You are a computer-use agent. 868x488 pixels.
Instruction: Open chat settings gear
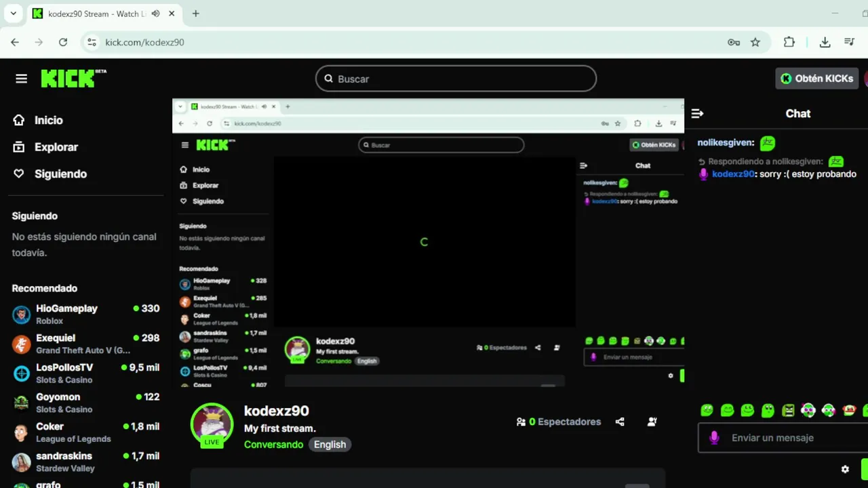coord(845,469)
